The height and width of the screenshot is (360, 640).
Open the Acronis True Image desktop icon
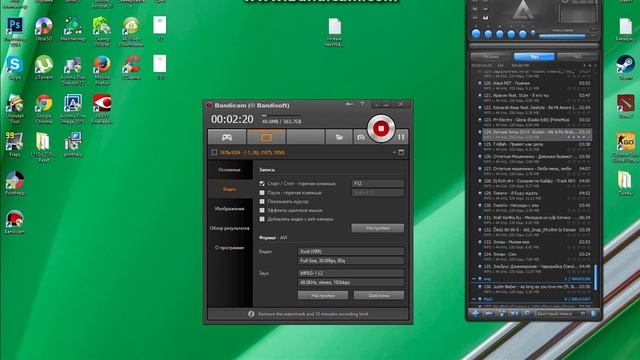(73, 109)
